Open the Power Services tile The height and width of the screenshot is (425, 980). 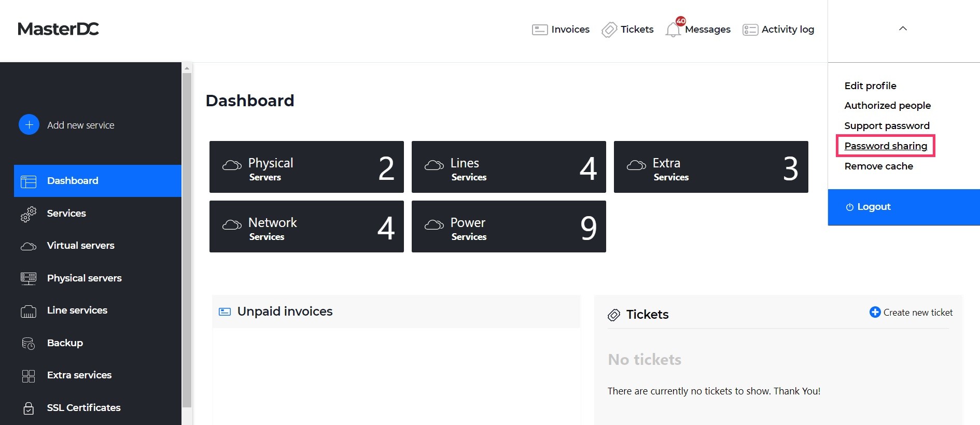[509, 226]
